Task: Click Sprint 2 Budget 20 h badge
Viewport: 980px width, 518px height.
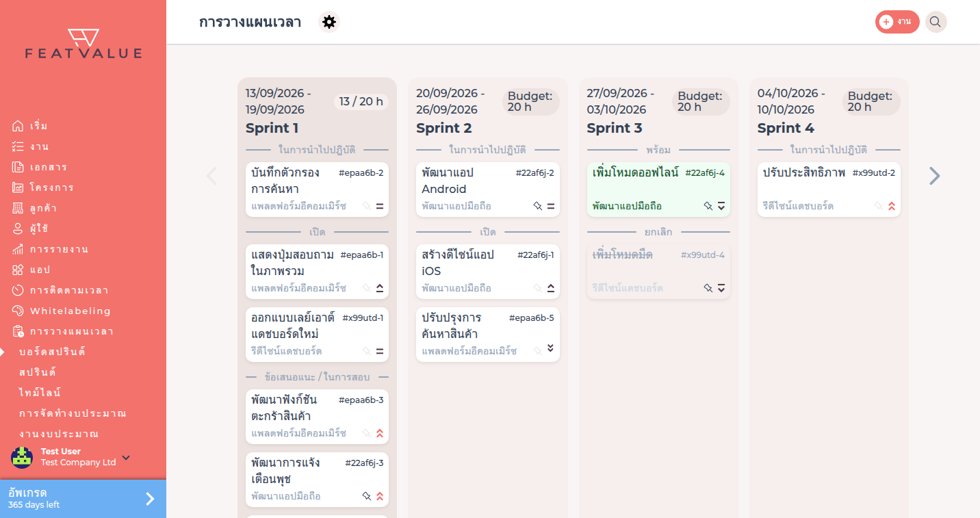Action: pos(531,101)
